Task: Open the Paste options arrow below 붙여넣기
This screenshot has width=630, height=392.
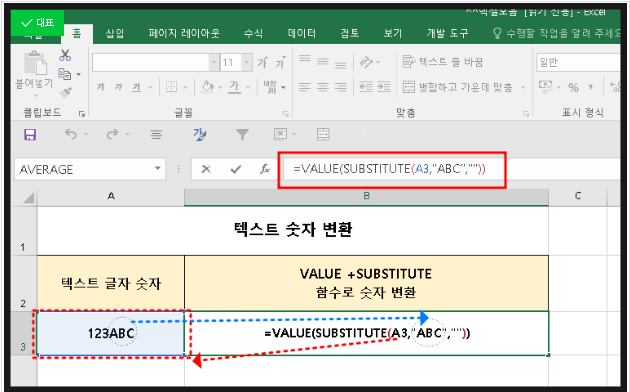Action: 36,96
